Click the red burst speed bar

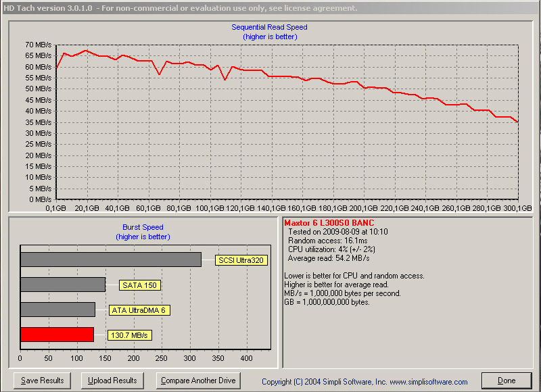pos(57,335)
